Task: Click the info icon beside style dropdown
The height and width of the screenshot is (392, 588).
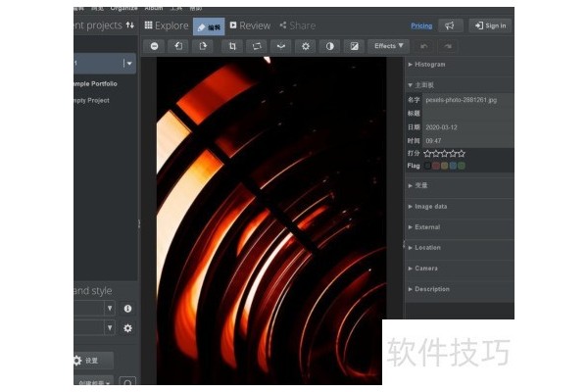Action: point(127,308)
